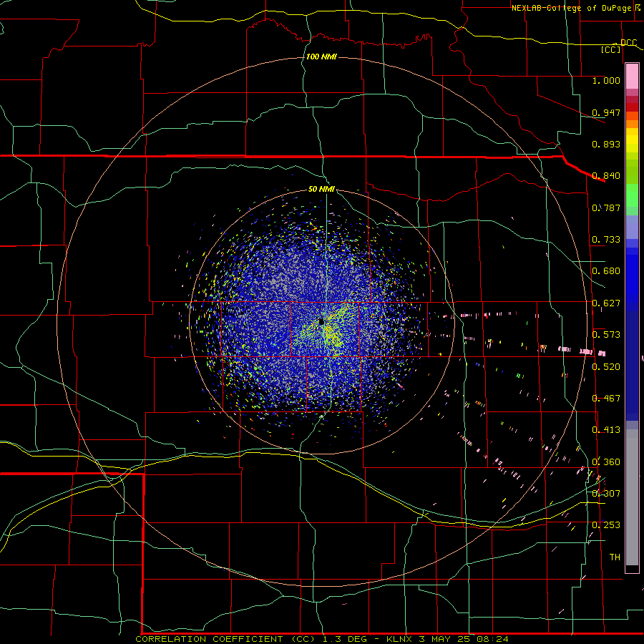The height and width of the screenshot is (644, 644).
Task: Click the 0.787 legend value
Action: point(606,208)
